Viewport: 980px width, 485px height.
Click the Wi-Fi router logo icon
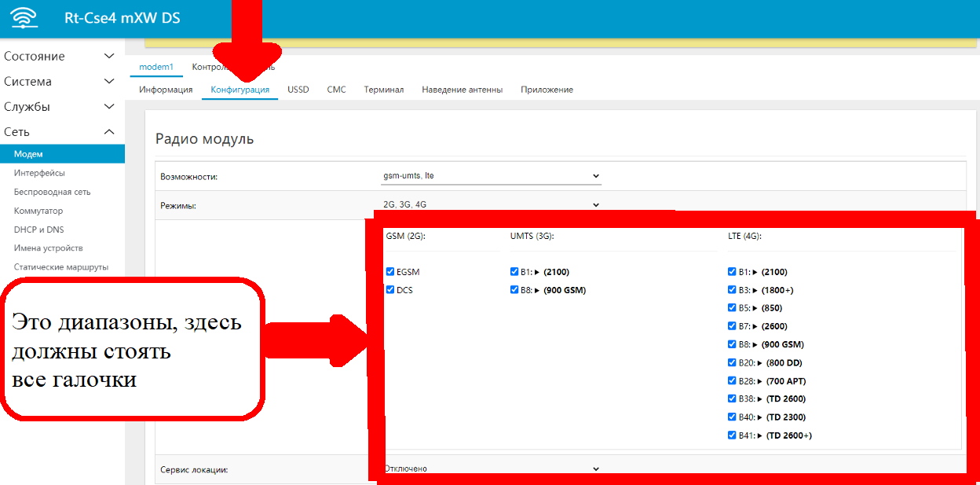(x=24, y=18)
